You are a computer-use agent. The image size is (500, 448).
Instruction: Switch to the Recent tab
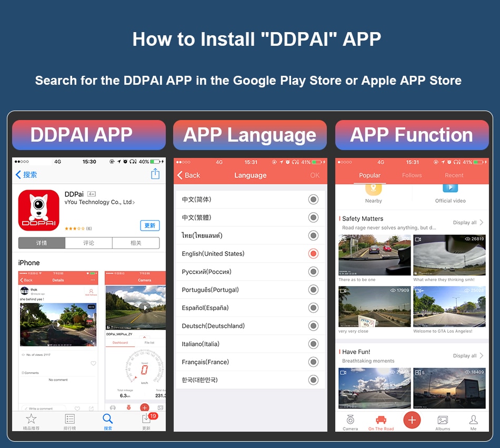click(x=454, y=175)
